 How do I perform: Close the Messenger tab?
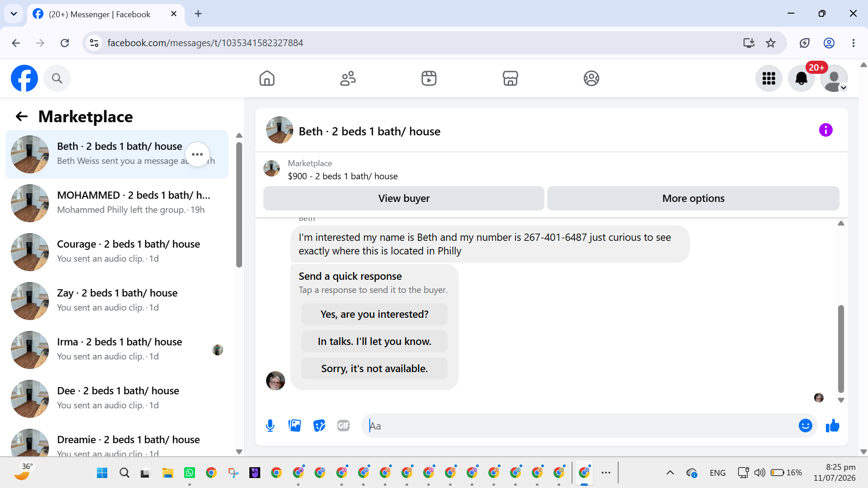tap(173, 14)
